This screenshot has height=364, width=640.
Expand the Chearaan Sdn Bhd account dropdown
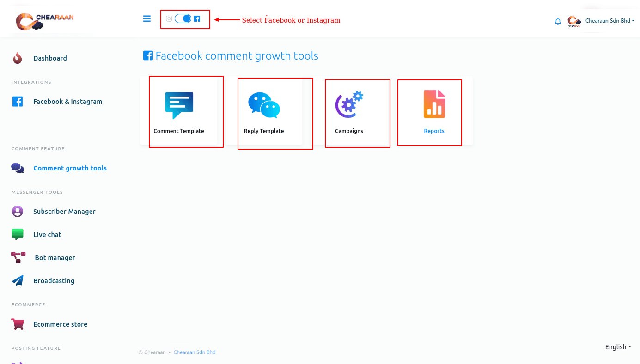[610, 21]
